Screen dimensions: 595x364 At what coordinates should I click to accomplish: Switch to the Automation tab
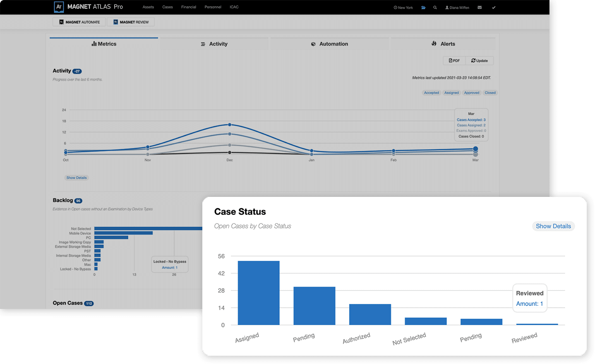pyautogui.click(x=329, y=44)
